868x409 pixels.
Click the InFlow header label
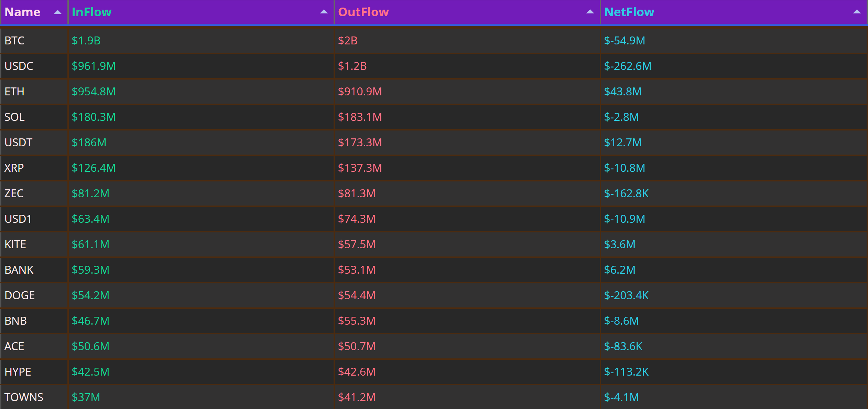[91, 12]
